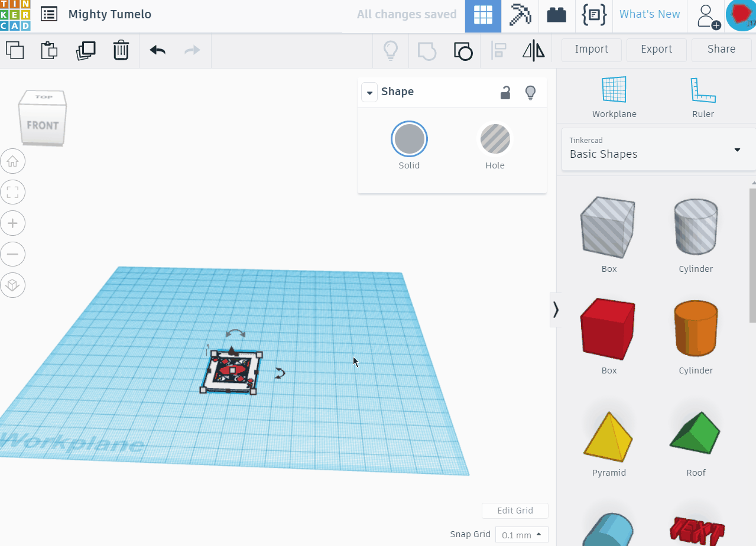
Task: Select the Ruler tool
Action: [703, 96]
